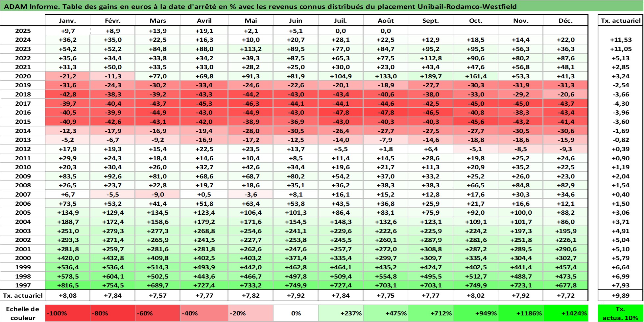644x322 pixels.
Task: Click the 2009 Févr. cell '+92,6'
Action: click(x=113, y=176)
